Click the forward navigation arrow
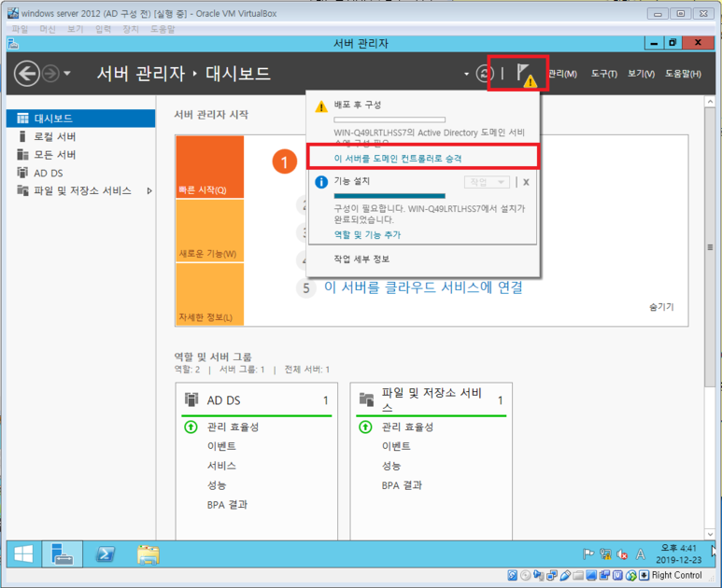 [x=50, y=74]
